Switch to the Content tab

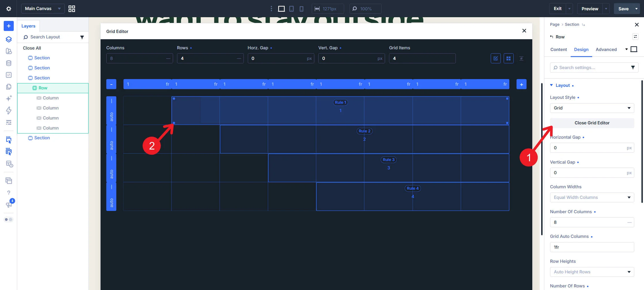[559, 50]
